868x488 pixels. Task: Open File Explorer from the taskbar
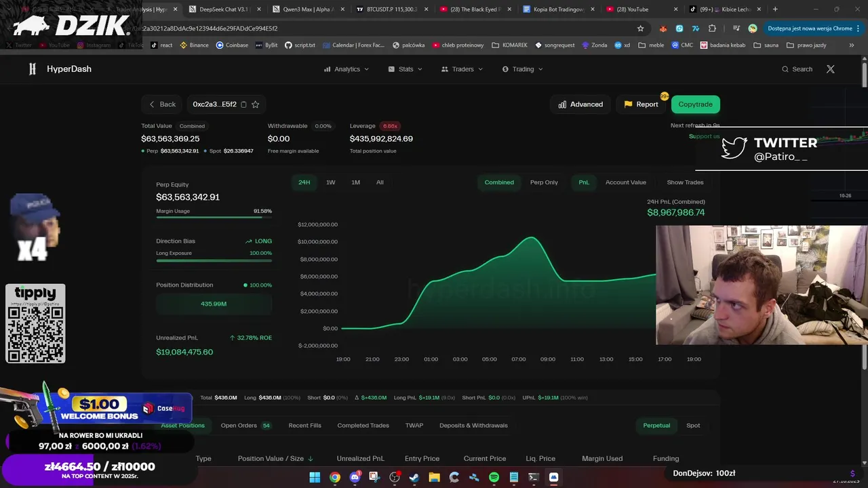434,477
